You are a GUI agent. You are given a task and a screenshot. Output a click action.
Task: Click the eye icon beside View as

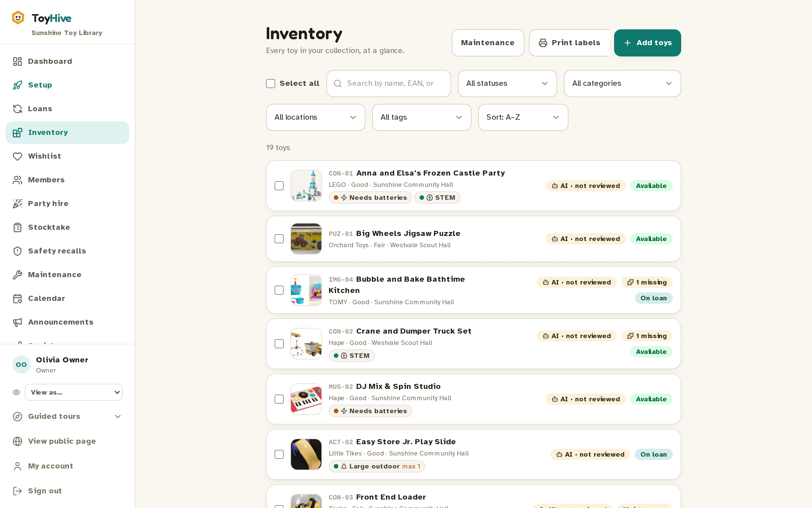coord(16,392)
